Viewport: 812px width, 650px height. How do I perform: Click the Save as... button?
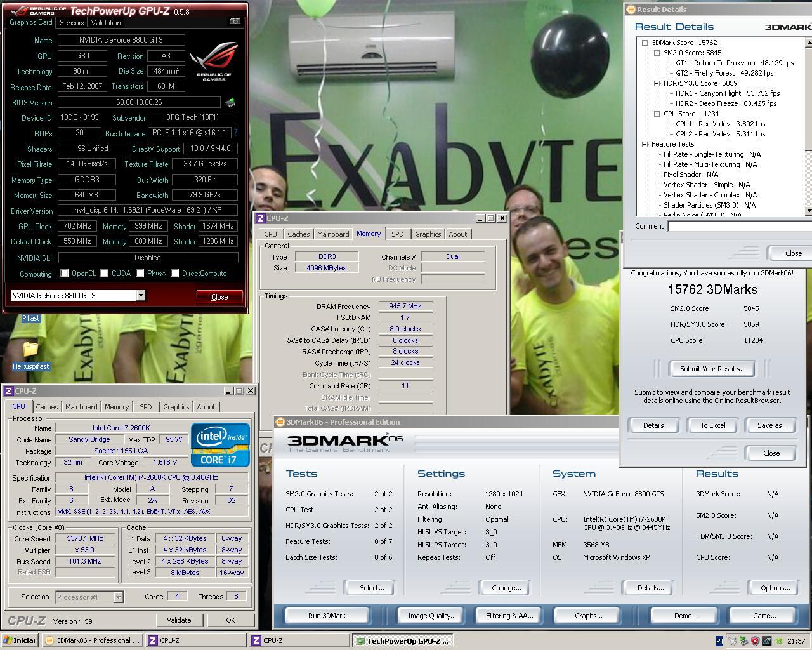pos(772,425)
